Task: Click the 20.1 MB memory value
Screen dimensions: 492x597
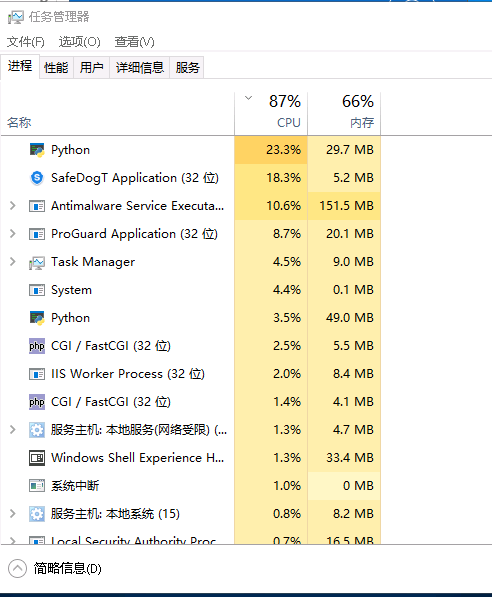Action: pyautogui.click(x=350, y=234)
